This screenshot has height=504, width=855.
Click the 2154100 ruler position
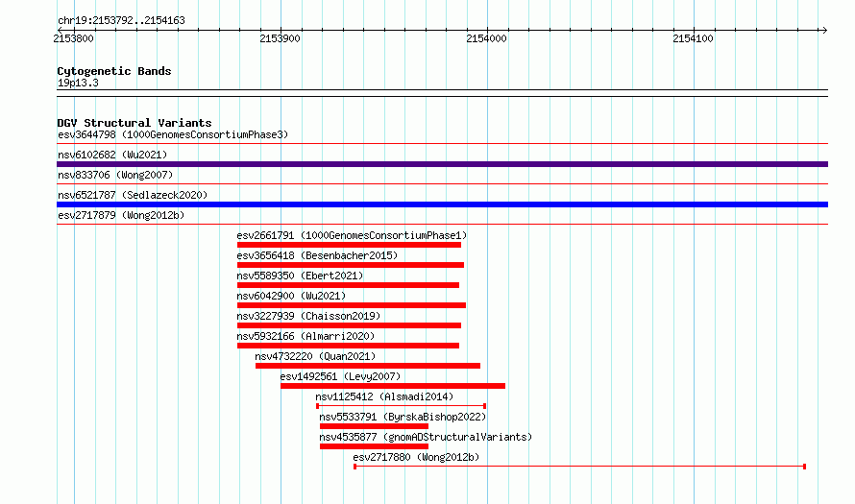(x=693, y=38)
